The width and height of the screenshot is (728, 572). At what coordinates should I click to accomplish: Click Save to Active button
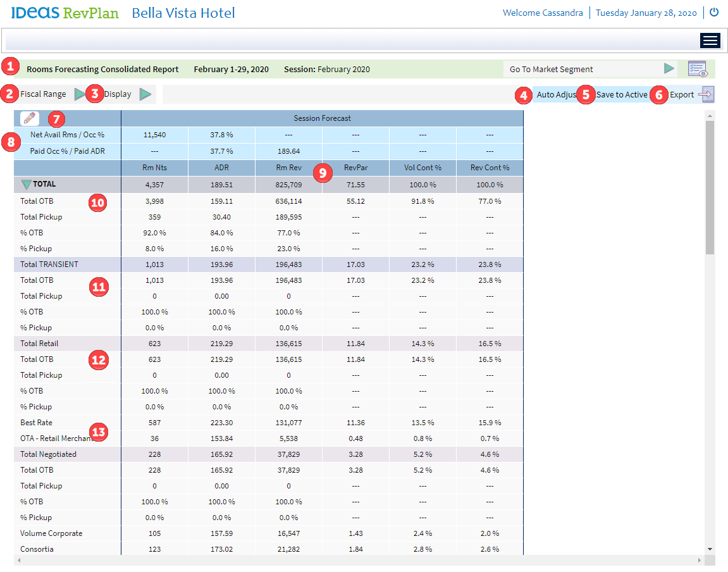[621, 95]
